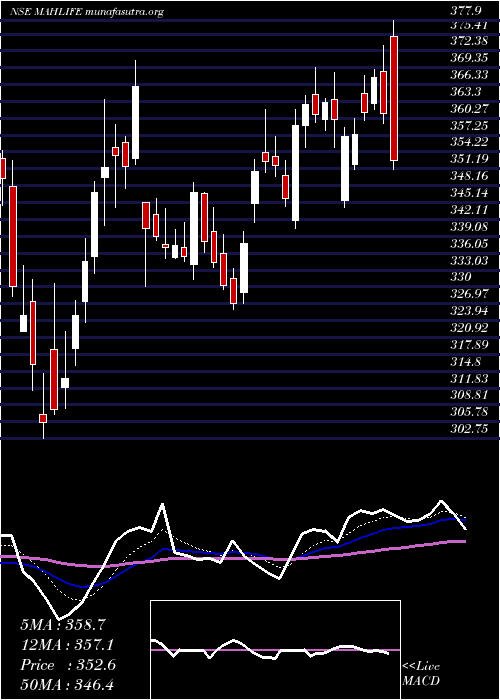Select the 302.75 price label
The width and height of the screenshot is (500, 700).
[x=468, y=429]
